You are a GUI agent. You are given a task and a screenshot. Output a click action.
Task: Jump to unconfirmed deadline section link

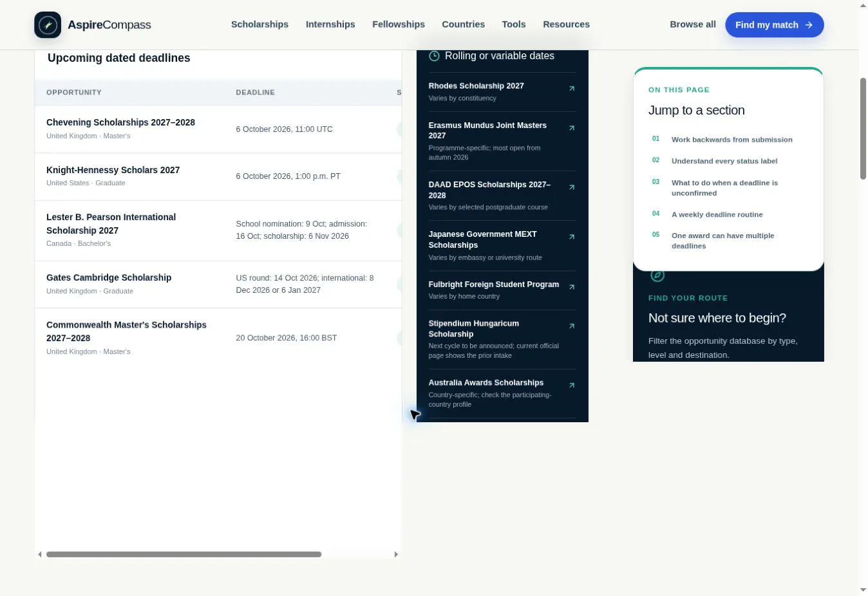coord(724,188)
